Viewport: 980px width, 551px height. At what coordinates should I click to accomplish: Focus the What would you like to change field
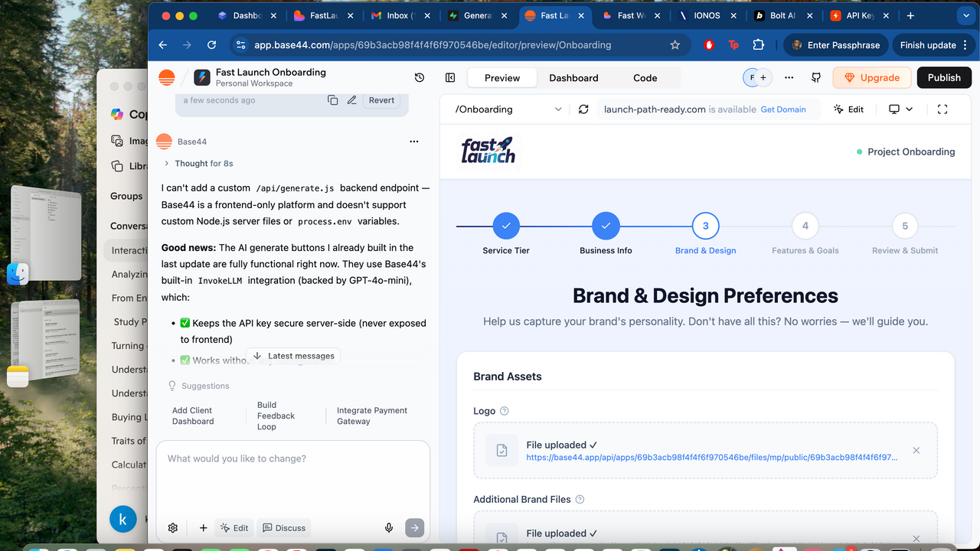tap(293, 477)
